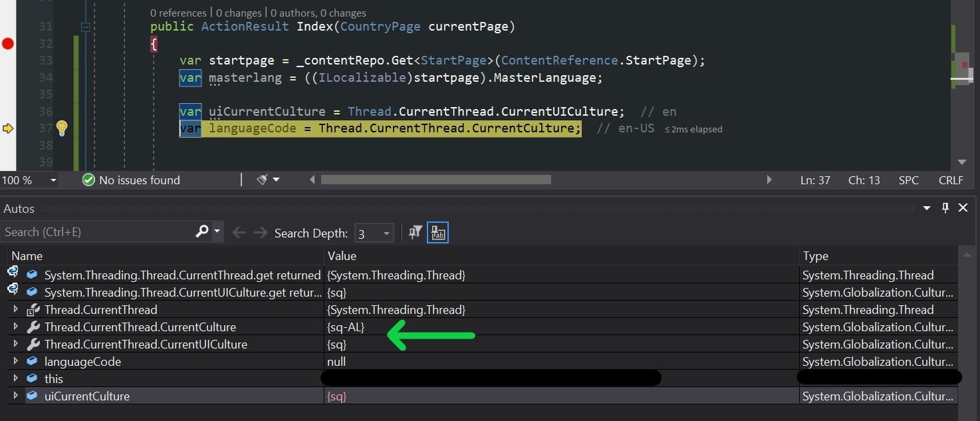Expand the Thread.CurrentThread.CurrentCulture row
Screen dimensions: 980x421
tap(16, 327)
